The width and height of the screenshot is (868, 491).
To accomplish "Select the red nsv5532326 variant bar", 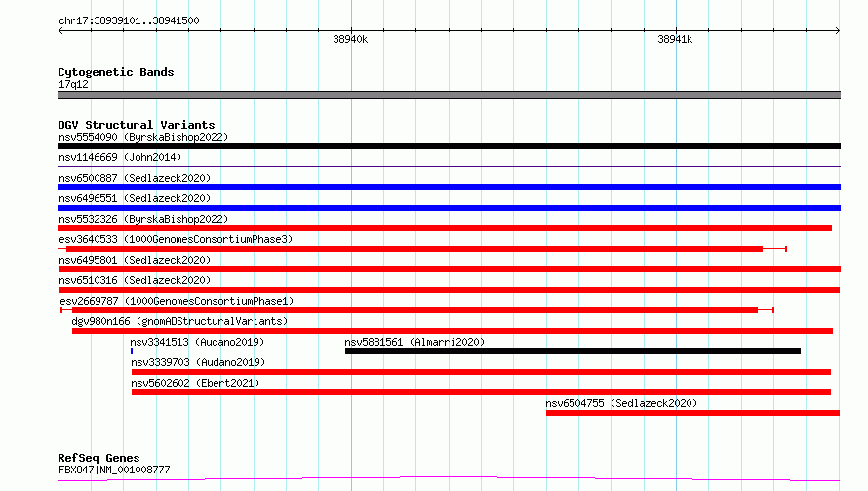I will (x=445, y=228).
